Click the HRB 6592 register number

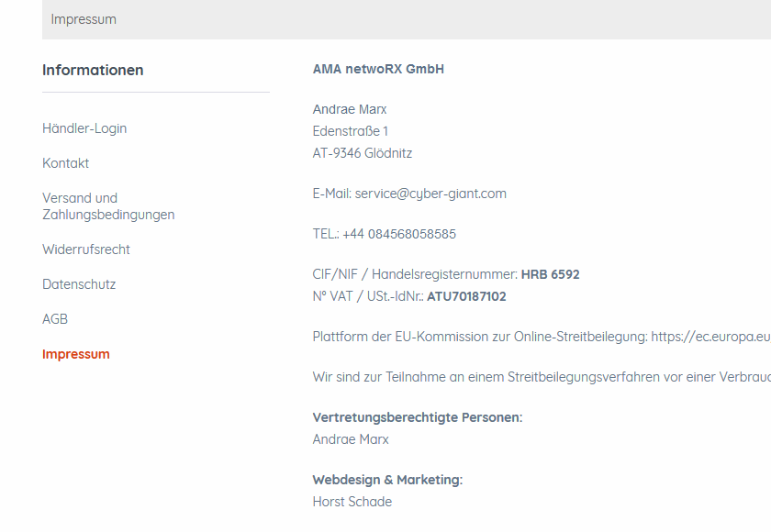[550, 274]
